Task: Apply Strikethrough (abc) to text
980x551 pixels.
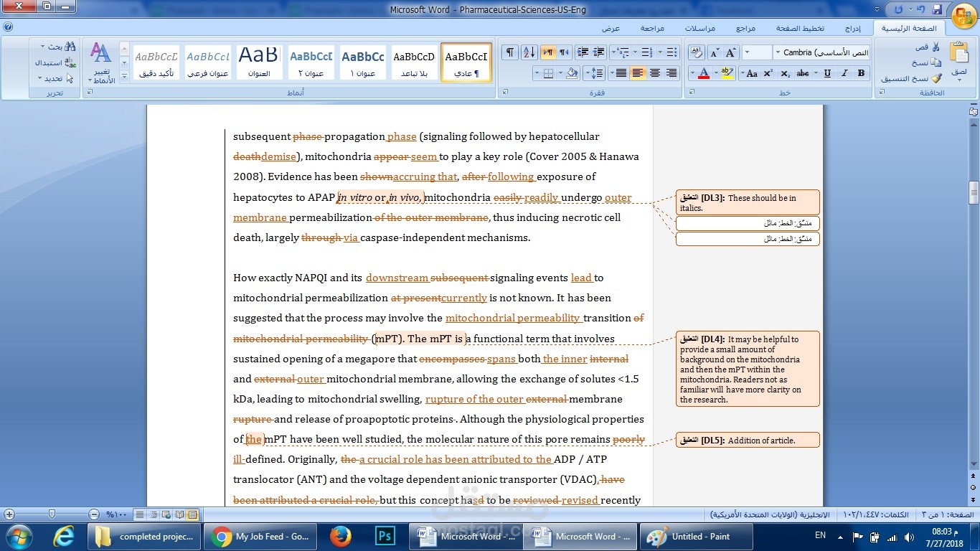Action: coord(804,72)
